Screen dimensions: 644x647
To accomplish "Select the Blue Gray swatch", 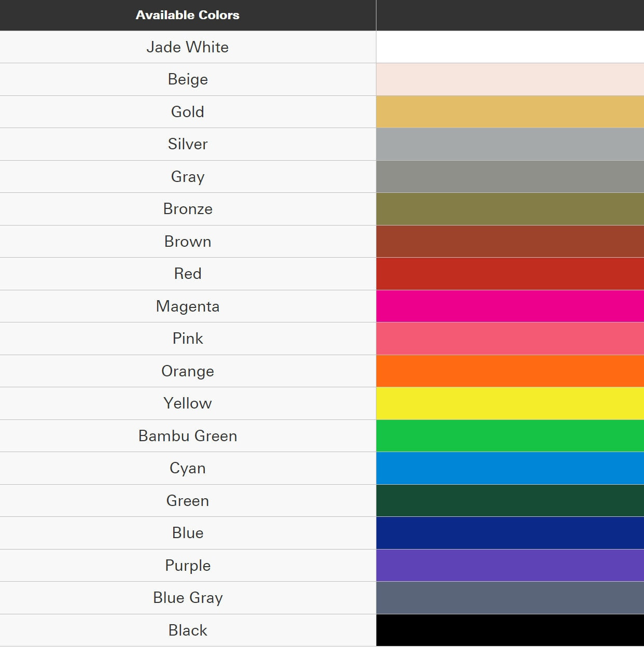I will point(510,598).
